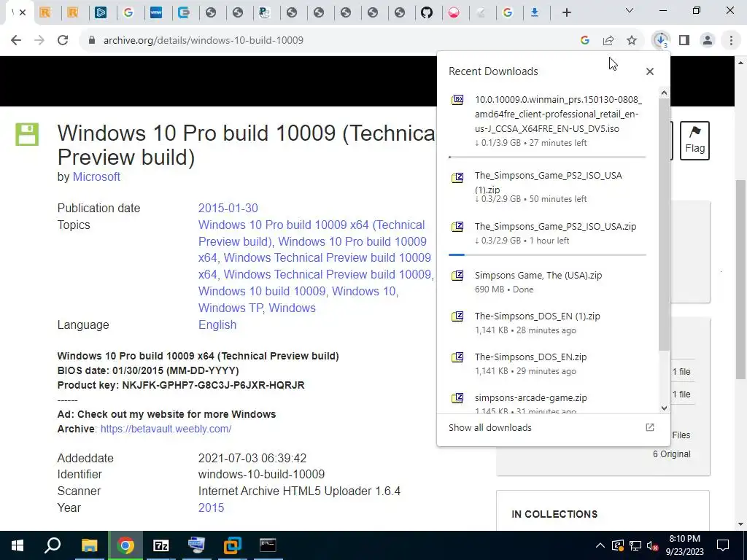Open the command prompt taskbar icon

(268, 545)
